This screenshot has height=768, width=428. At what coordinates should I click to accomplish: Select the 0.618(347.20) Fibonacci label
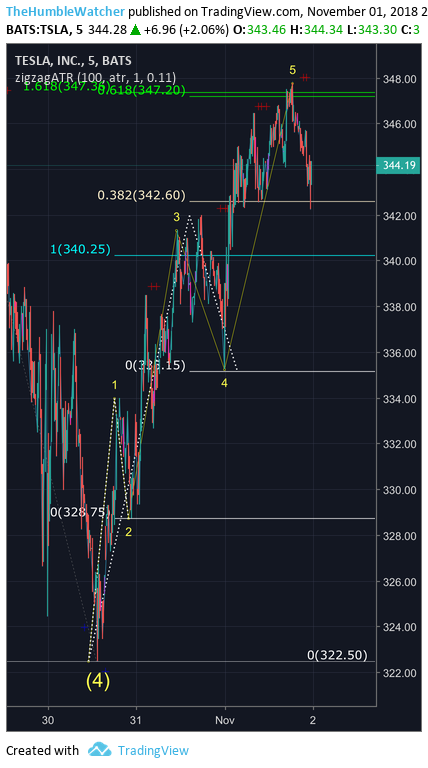coord(142,90)
